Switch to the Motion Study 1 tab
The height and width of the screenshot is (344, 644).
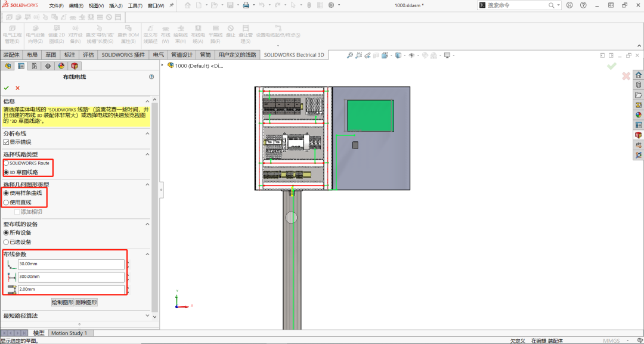[x=69, y=333]
